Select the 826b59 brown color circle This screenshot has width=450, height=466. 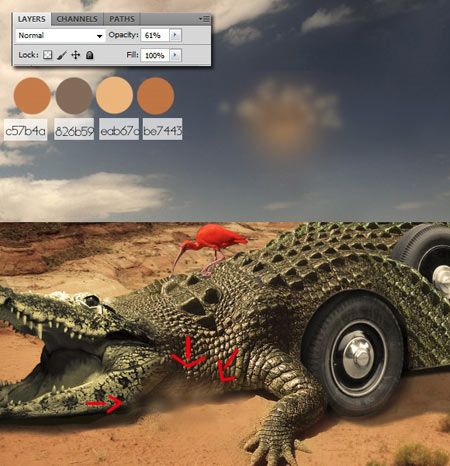(x=74, y=96)
